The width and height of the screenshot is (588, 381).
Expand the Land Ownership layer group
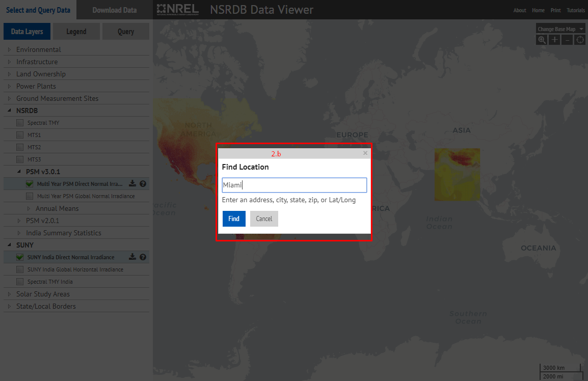click(x=9, y=74)
